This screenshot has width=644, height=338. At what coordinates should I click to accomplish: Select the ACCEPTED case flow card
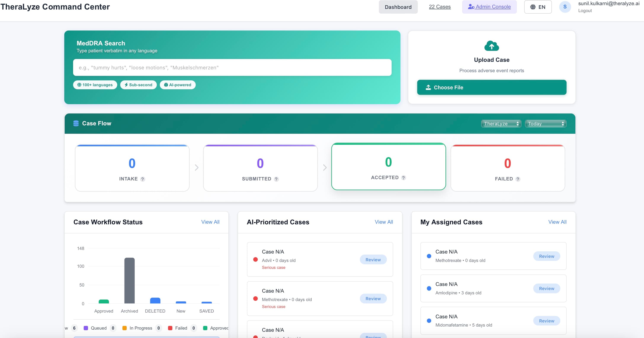coord(389,166)
